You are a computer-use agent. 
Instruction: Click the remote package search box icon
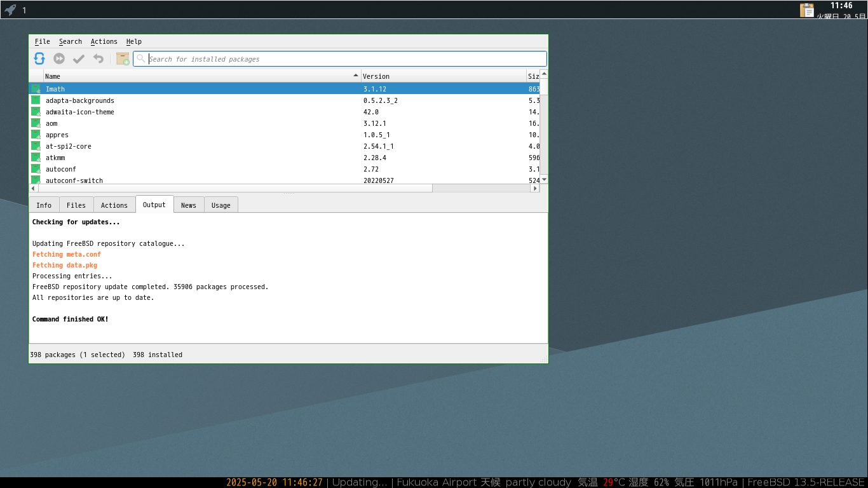tap(123, 58)
